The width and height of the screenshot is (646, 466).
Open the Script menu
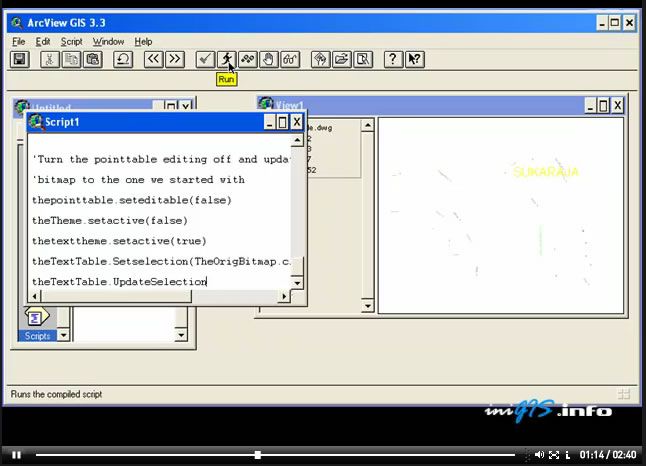(x=72, y=42)
